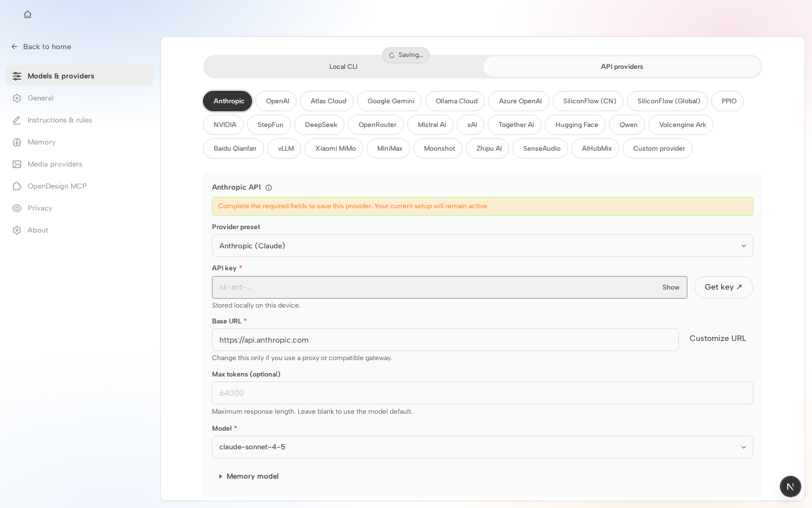Select the SiliconFlow (CN) provider chip
The image size is (812, 508).
click(588, 101)
